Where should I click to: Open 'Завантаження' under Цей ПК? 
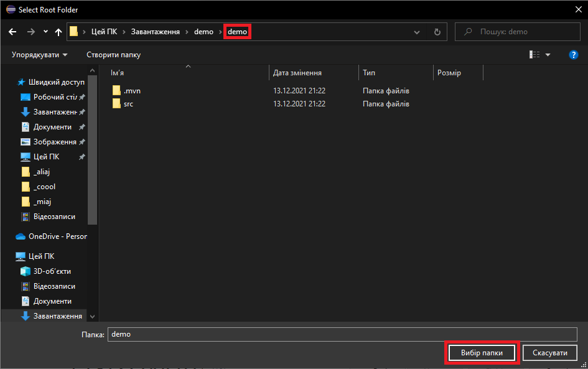(x=58, y=316)
